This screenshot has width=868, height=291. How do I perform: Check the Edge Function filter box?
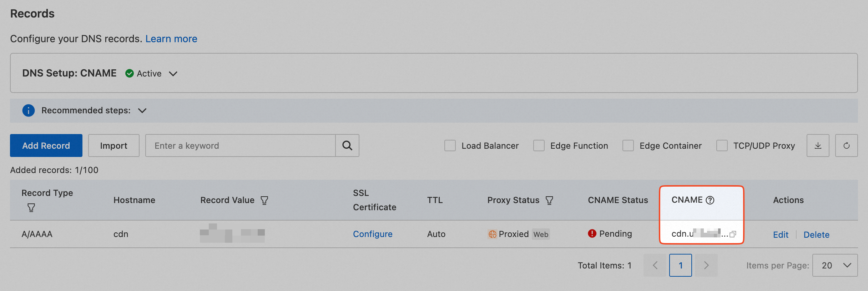pyautogui.click(x=539, y=145)
